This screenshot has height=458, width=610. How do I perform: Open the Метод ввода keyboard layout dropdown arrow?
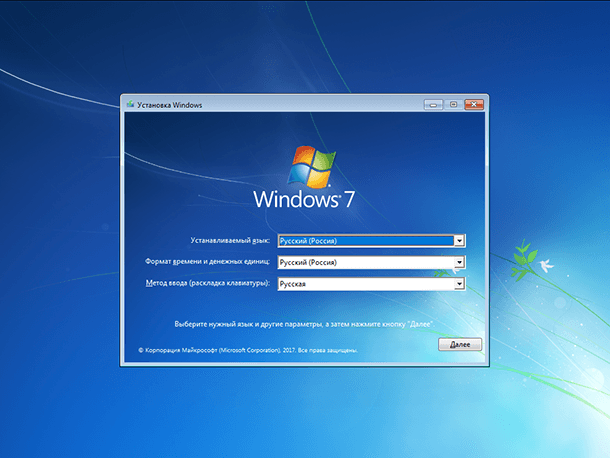(459, 284)
